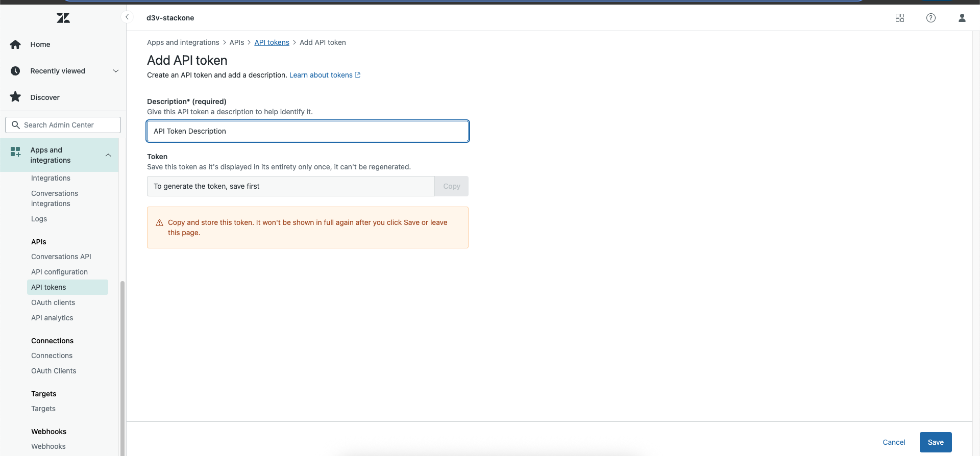The width and height of the screenshot is (980, 456).
Task: Open API analytics page
Action: click(x=52, y=318)
